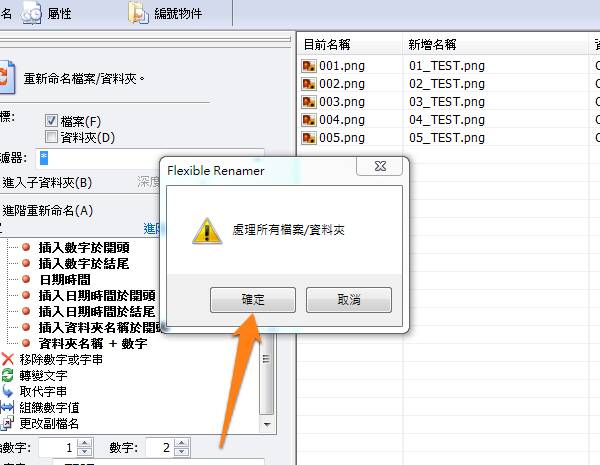Image resolution: width=600 pixels, height=465 pixels.
Task: Click the tree list scrollbar thumb
Action: 266,373
